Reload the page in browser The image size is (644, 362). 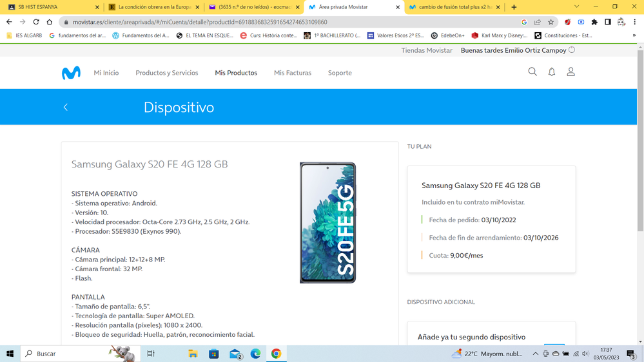pos(36,22)
